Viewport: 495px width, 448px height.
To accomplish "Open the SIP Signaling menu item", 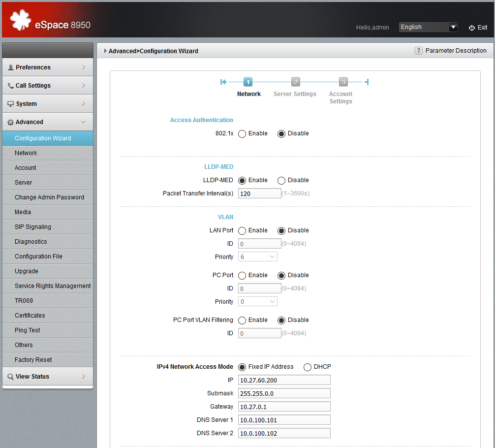I will click(x=33, y=227).
